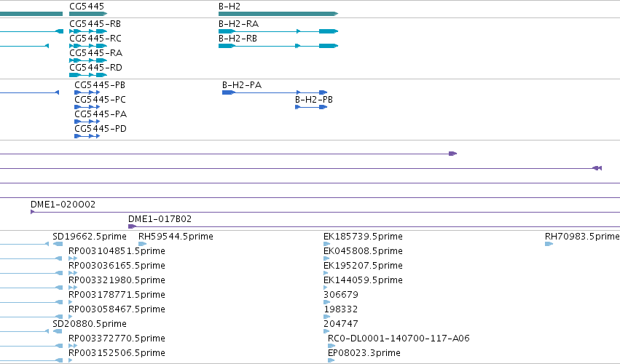Select the EK195207.5prime EST label
The width and height of the screenshot is (620, 364).
coord(363,266)
